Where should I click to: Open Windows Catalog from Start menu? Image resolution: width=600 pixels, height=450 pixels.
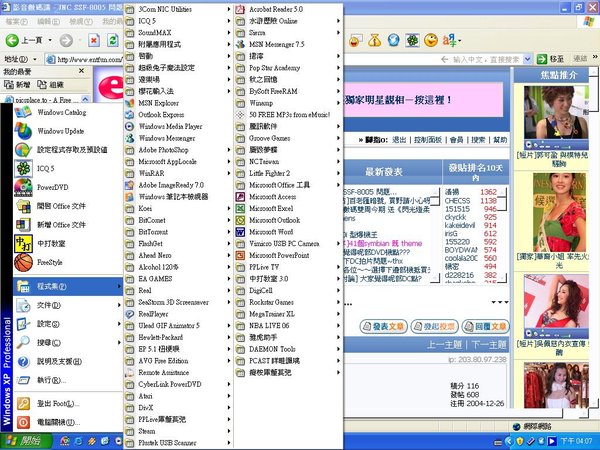67,112
